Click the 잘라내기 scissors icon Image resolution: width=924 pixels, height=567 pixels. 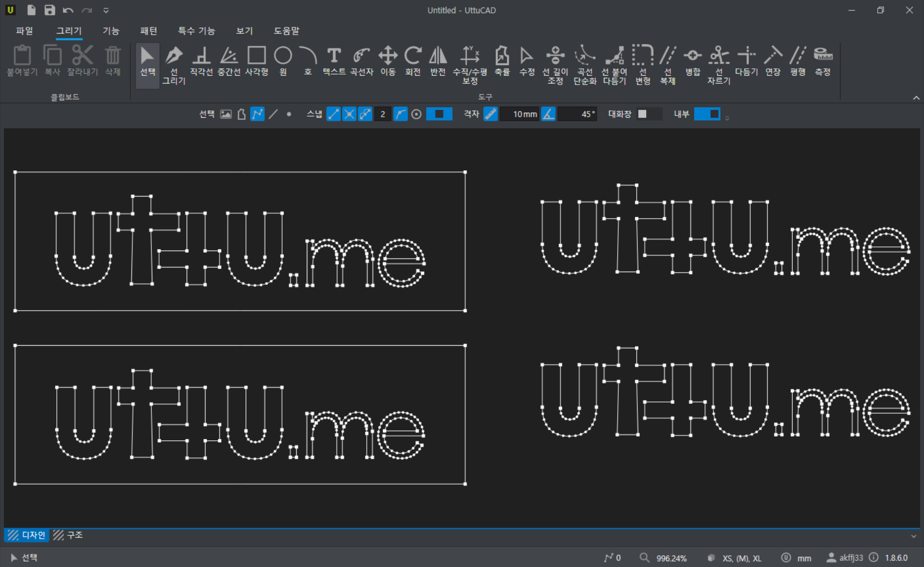pos(82,61)
